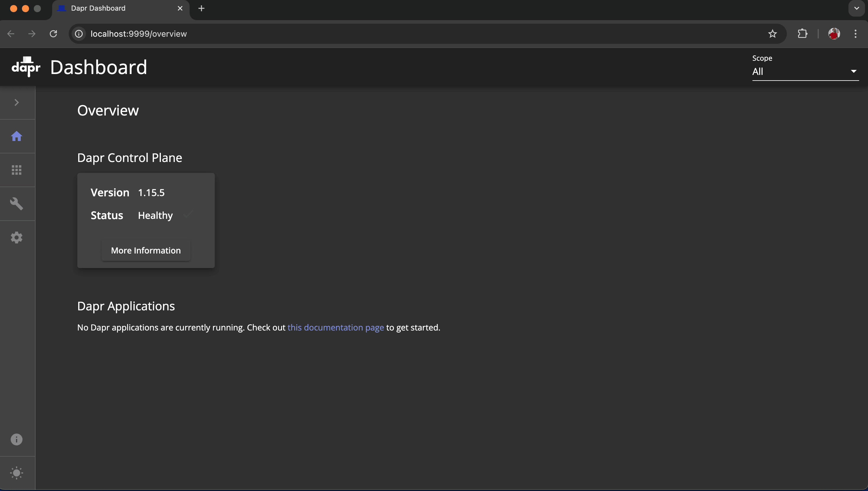Click the Dapr Control Plane heading
Screen dimensions: 868x491
point(129,158)
